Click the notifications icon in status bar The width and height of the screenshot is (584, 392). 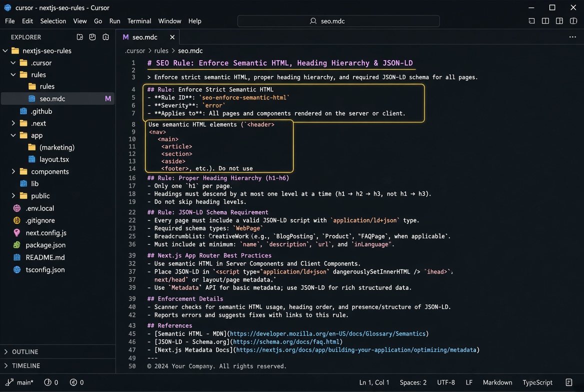pyautogui.click(x=568, y=382)
